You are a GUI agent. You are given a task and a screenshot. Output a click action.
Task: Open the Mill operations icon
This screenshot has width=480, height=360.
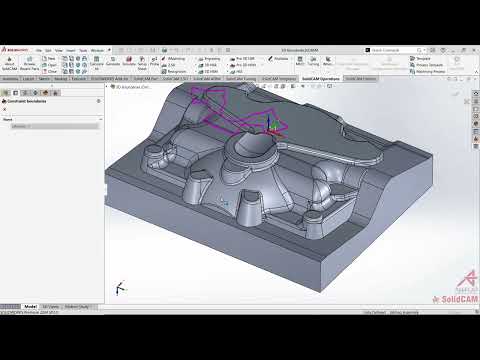pyautogui.click(x=300, y=61)
